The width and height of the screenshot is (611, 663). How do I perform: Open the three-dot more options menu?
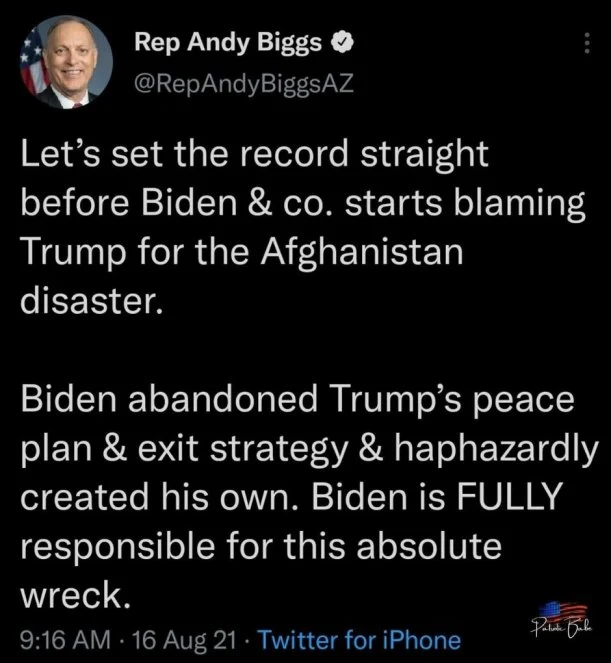(x=586, y=43)
